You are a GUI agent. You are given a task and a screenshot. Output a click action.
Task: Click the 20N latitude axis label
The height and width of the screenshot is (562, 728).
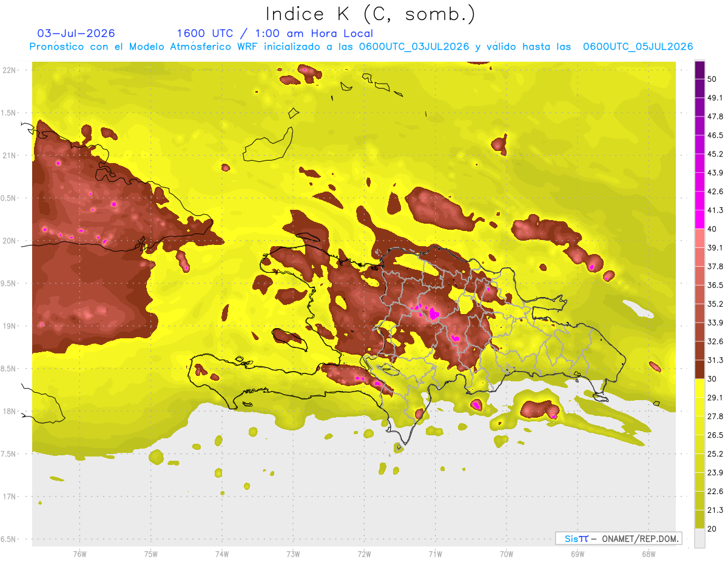coord(11,241)
